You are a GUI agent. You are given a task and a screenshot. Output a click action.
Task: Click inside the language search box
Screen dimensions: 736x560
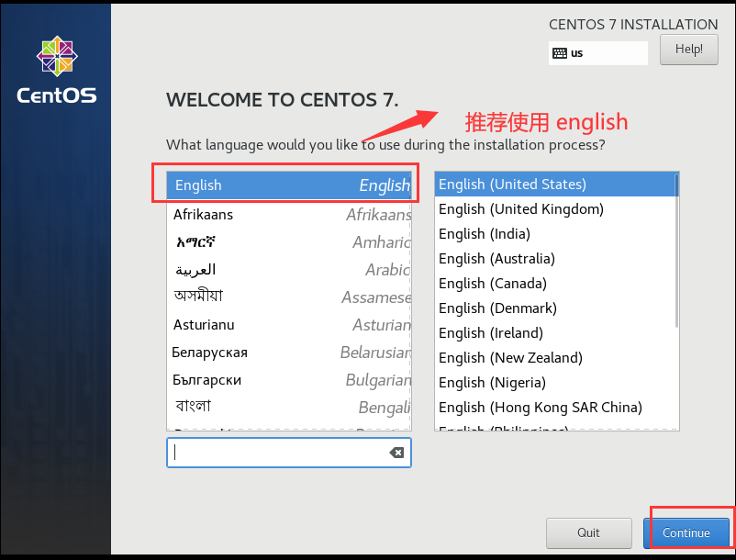pos(275,452)
